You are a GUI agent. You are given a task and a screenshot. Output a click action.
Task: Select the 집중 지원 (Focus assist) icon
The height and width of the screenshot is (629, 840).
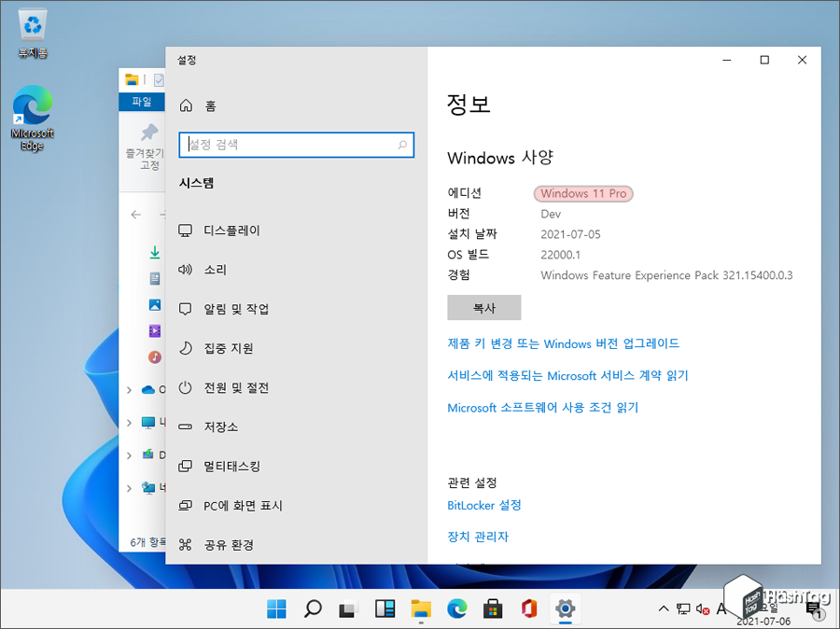[x=184, y=349]
